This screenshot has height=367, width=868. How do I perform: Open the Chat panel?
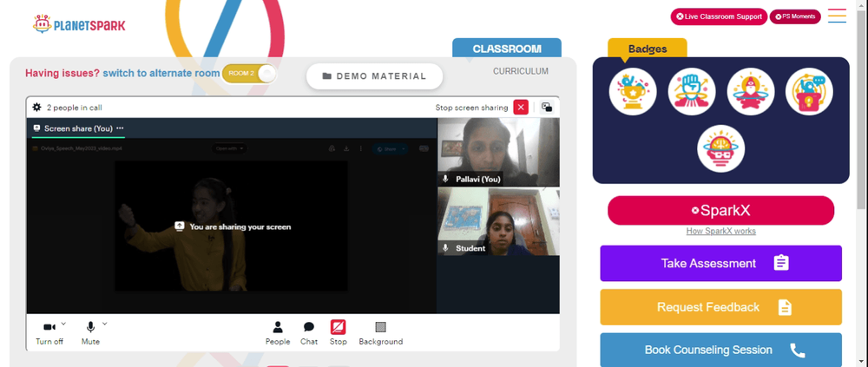[309, 333]
